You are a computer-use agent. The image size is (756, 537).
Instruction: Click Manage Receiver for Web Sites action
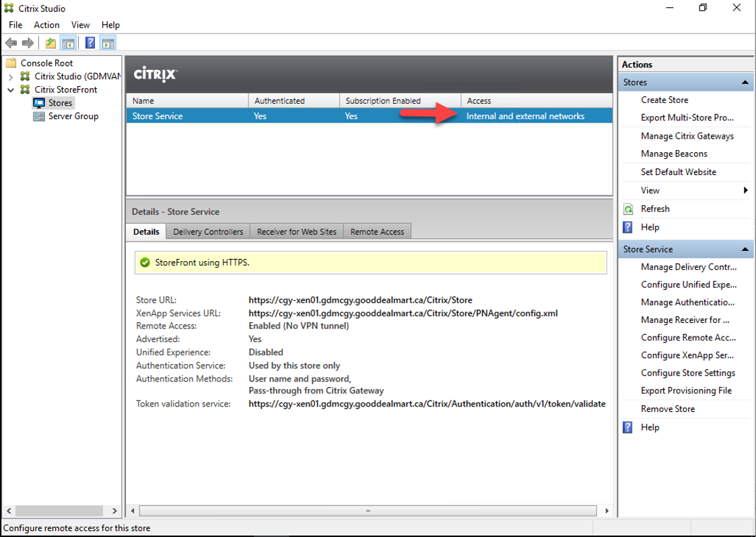[685, 320]
